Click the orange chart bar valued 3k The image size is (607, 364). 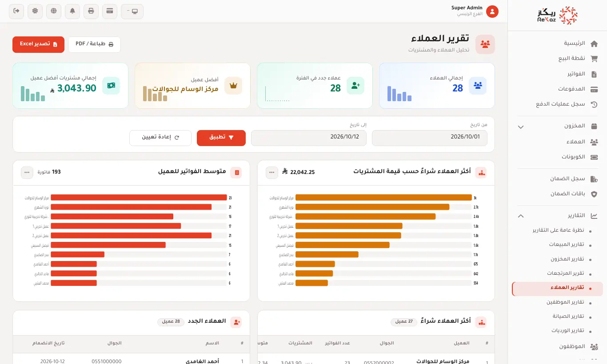tap(383, 198)
